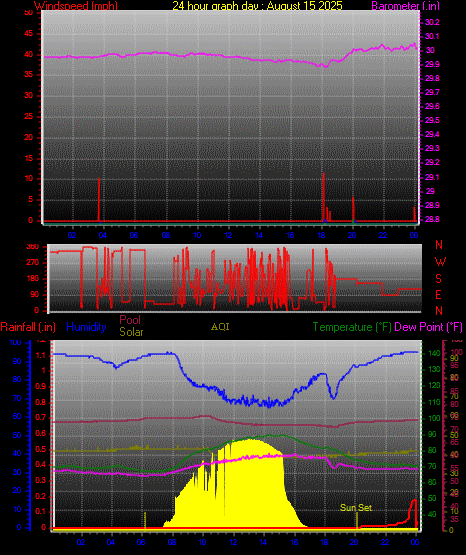
Task: Click windspeed axis value "15"
Action: click(x=28, y=158)
